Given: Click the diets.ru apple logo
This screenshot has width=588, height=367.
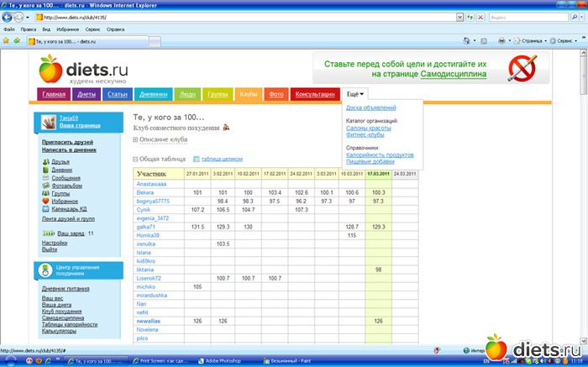Looking at the screenshot, I should click(x=50, y=67).
